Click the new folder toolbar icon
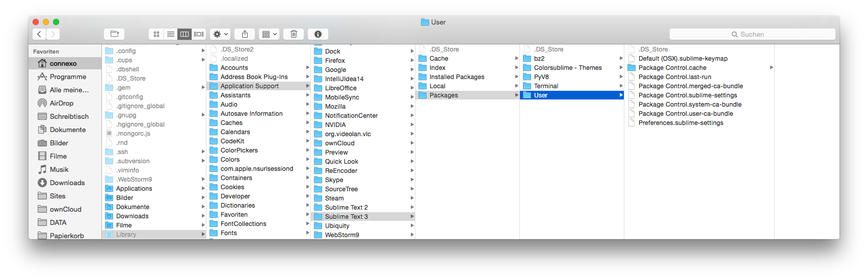The image size is (868, 280). pos(114,34)
